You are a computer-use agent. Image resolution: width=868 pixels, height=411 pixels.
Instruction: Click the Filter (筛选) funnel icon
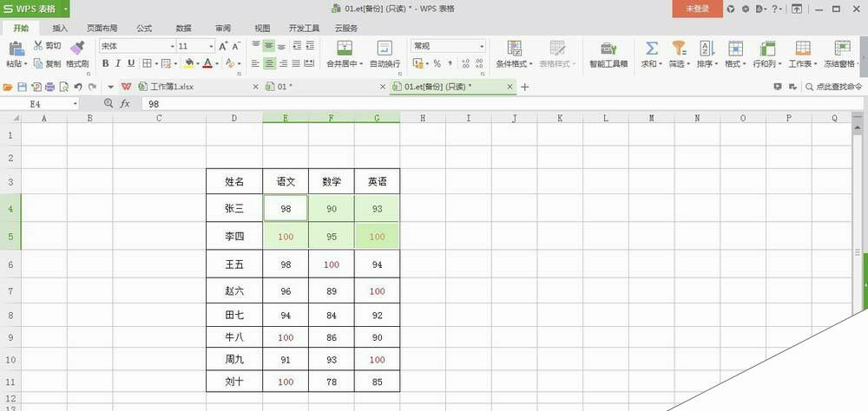click(x=680, y=49)
